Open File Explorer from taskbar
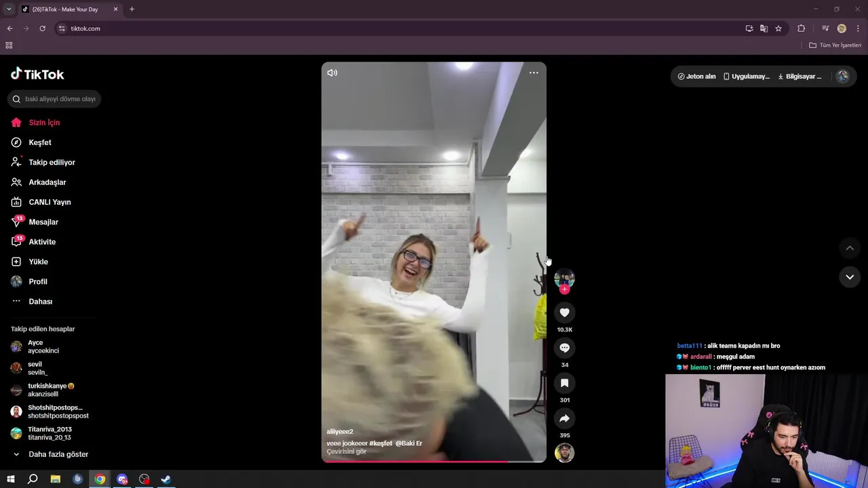This screenshot has height=488, width=868. (x=56, y=479)
